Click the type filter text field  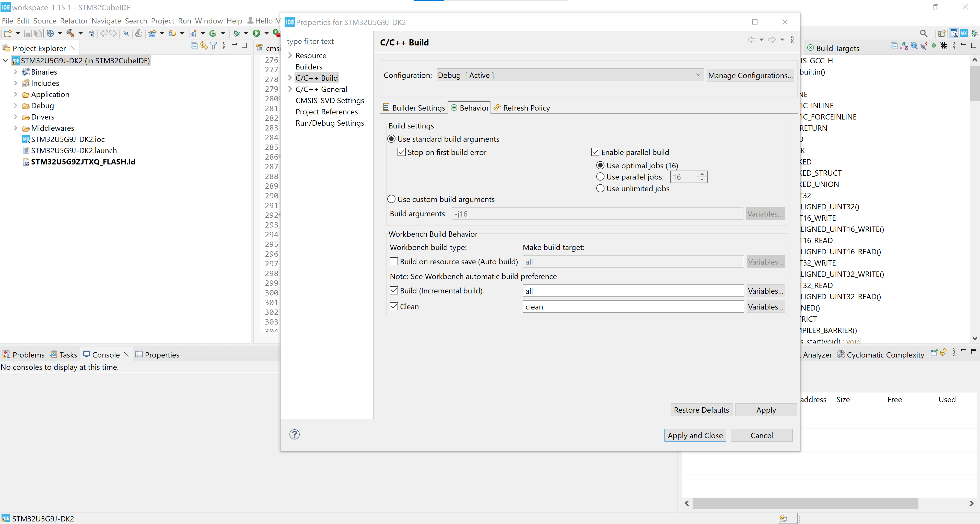coord(326,41)
